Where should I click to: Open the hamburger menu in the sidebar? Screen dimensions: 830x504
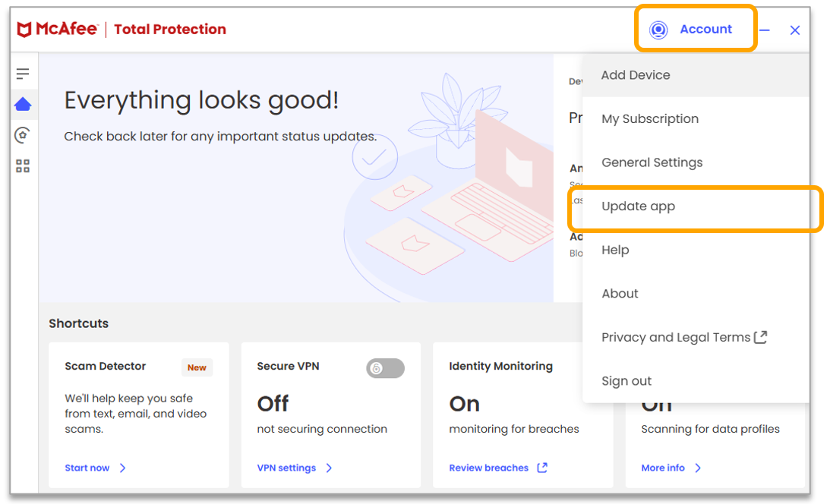click(x=23, y=74)
